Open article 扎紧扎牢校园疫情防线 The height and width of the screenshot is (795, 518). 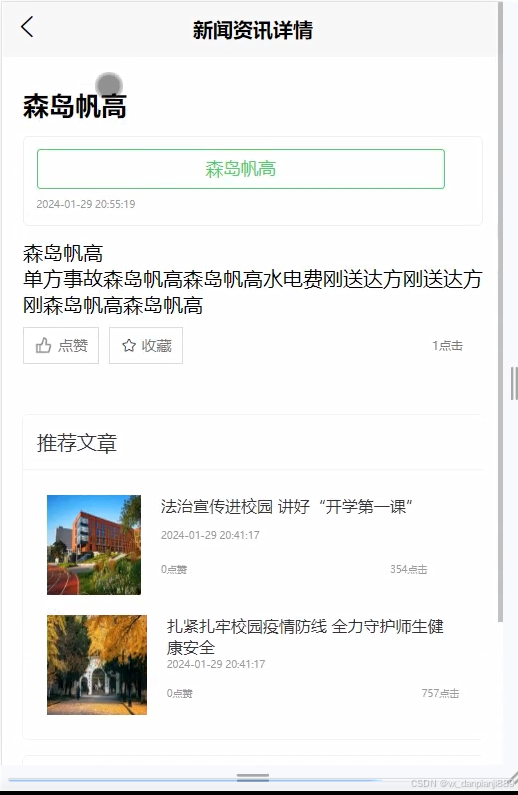tap(305, 637)
